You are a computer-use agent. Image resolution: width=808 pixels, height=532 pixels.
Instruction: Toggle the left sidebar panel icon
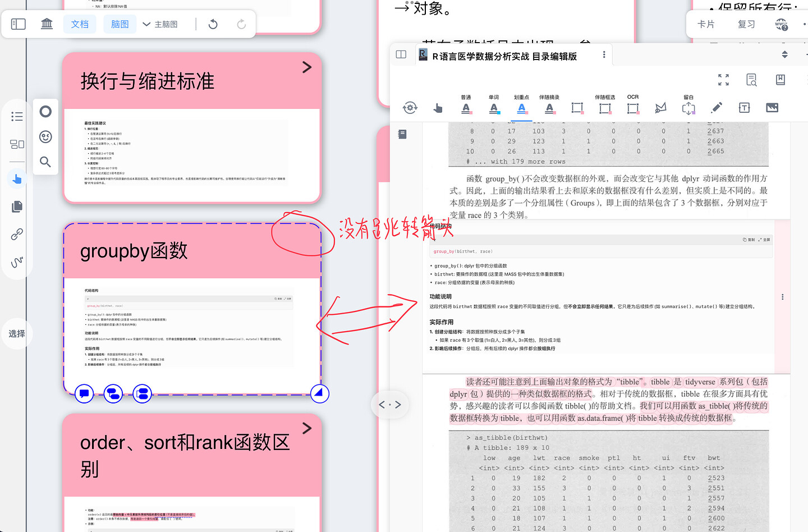[19, 24]
